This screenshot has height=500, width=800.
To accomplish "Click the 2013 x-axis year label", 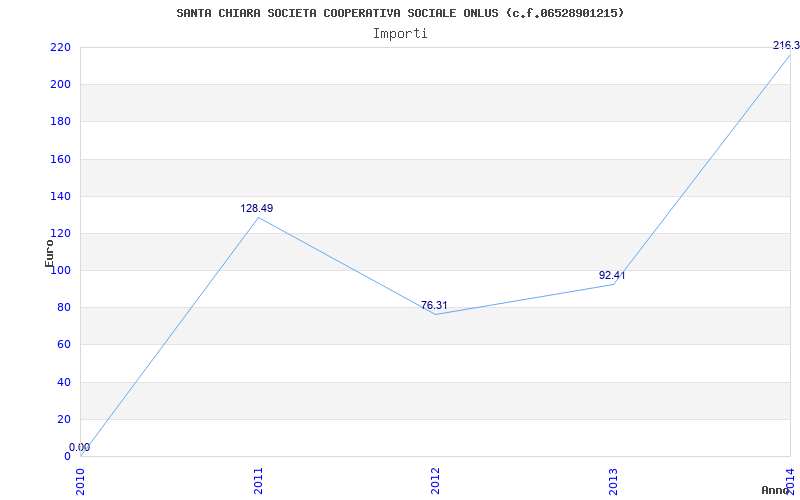I will click(x=613, y=481).
